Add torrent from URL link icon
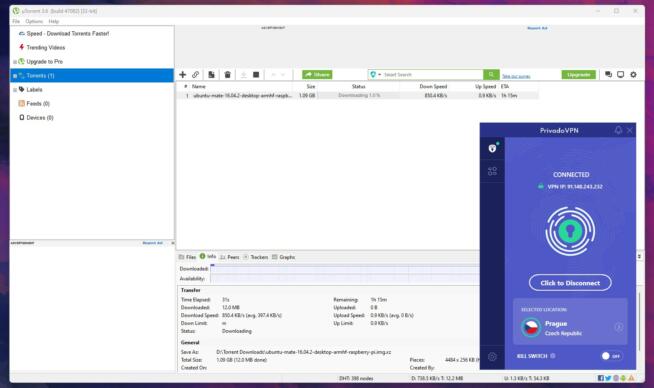Viewport: 654px width, 388px height. [195, 75]
